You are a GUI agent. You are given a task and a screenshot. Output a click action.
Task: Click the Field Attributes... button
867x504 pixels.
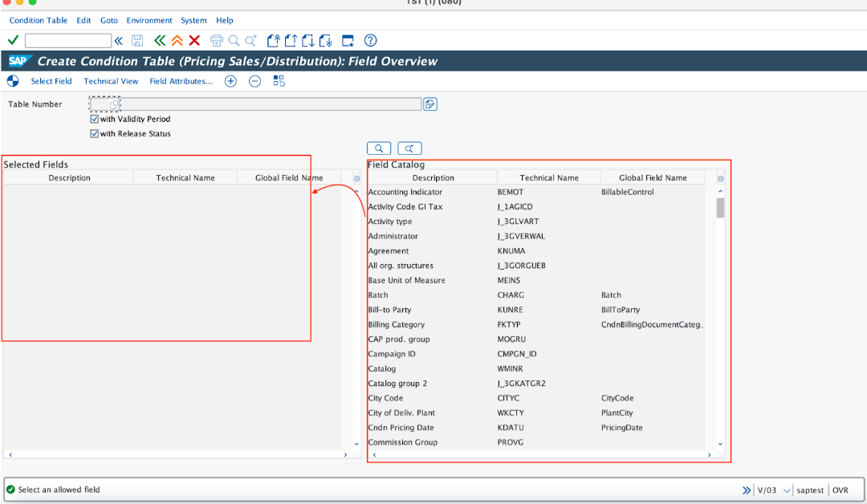click(181, 81)
